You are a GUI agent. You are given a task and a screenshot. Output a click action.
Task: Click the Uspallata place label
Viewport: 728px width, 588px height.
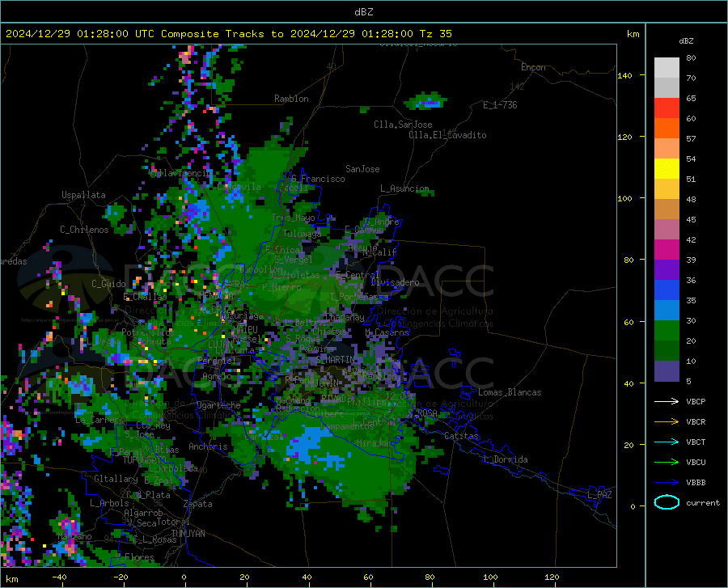83,196
